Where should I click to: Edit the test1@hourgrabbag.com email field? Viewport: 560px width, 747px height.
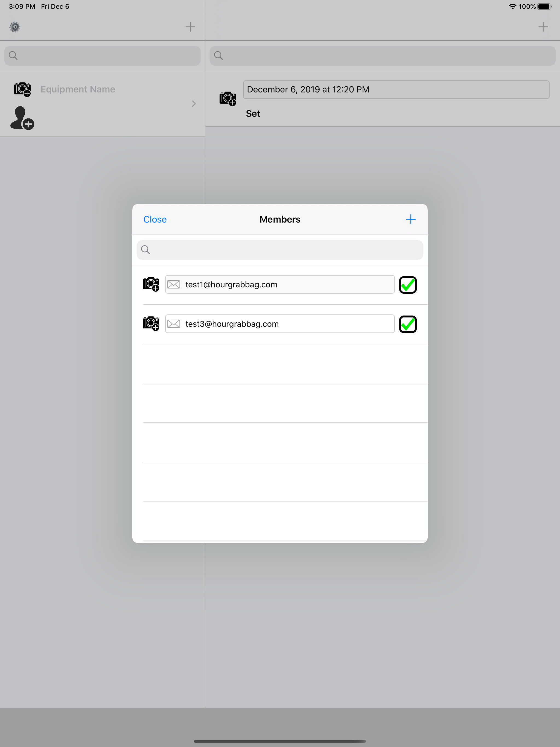tap(280, 285)
